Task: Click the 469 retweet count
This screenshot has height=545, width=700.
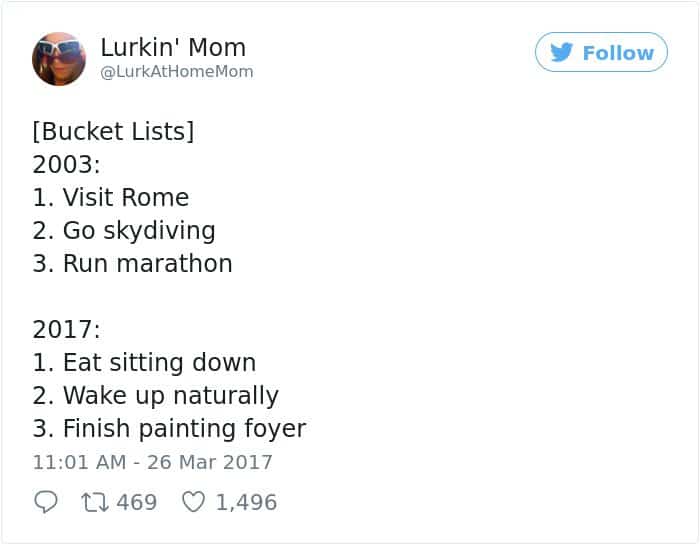Action: point(137,502)
